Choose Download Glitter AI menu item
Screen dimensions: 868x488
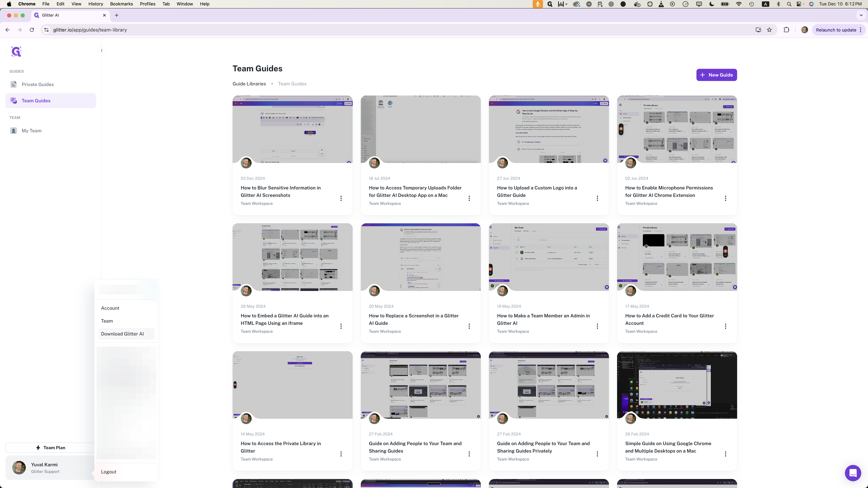pos(126,334)
